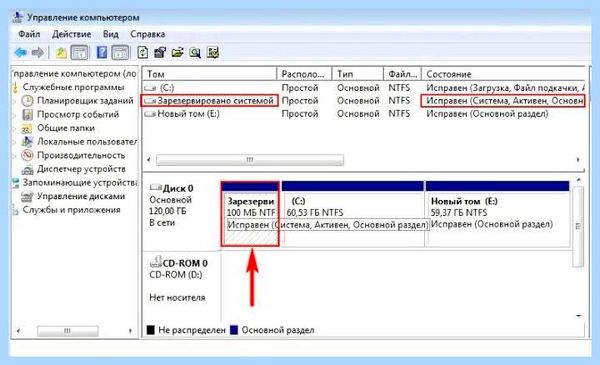Click the (C:) 60,53 ГБ NTFS partition block
Viewport: 600px width, 365px height.
coord(352,213)
